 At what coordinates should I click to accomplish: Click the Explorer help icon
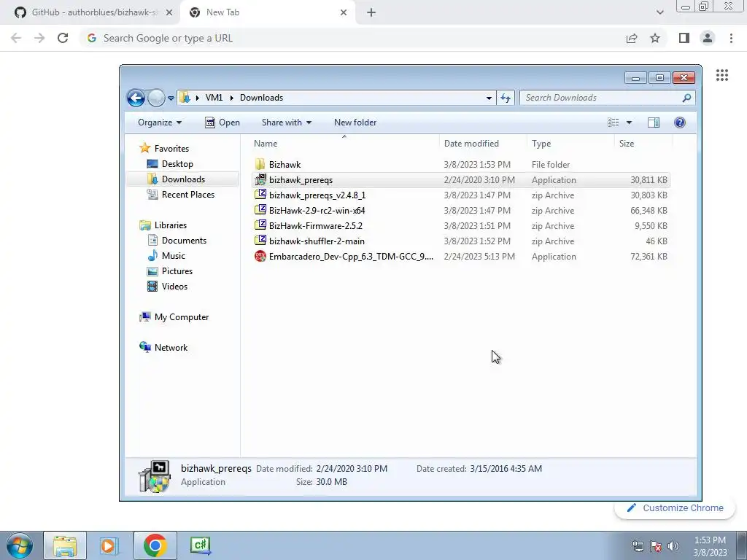[x=680, y=122]
